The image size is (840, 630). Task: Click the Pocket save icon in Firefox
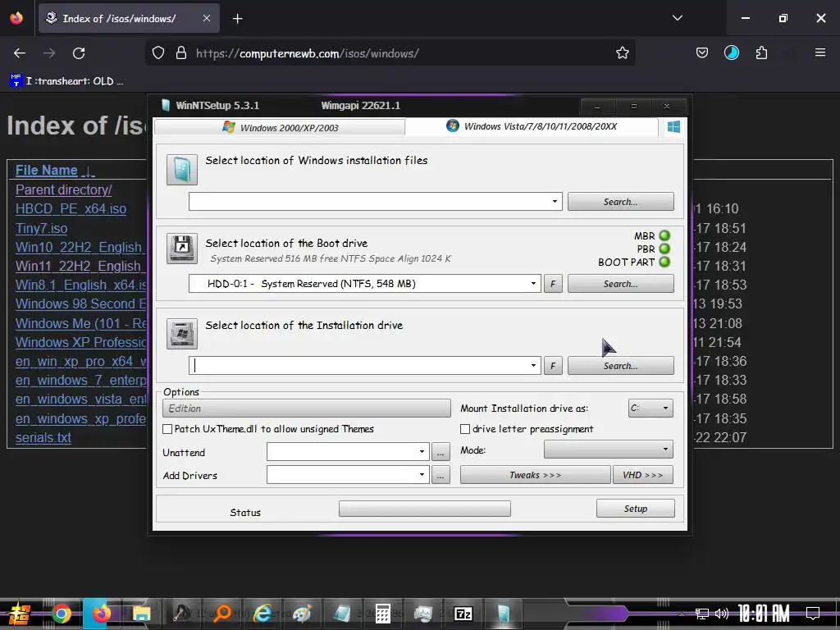point(702,53)
